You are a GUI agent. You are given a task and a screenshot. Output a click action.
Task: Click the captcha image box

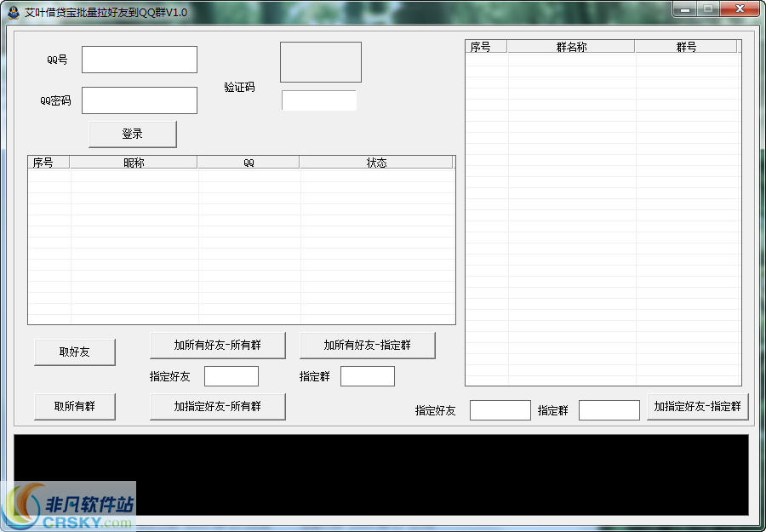(x=321, y=62)
